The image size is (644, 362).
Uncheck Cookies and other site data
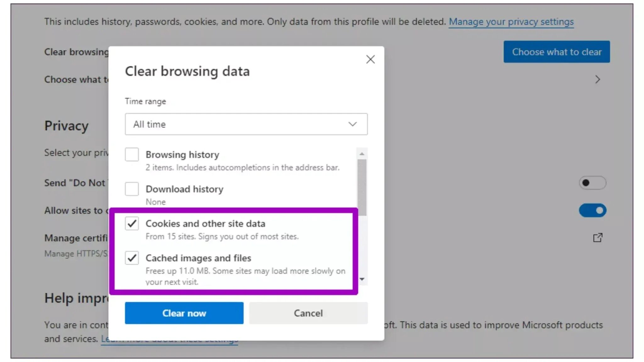(x=132, y=224)
